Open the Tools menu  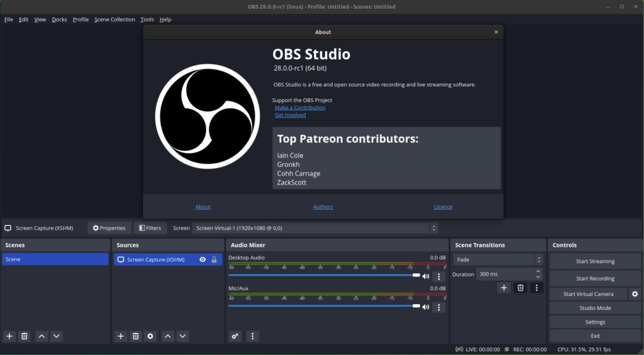coord(147,20)
